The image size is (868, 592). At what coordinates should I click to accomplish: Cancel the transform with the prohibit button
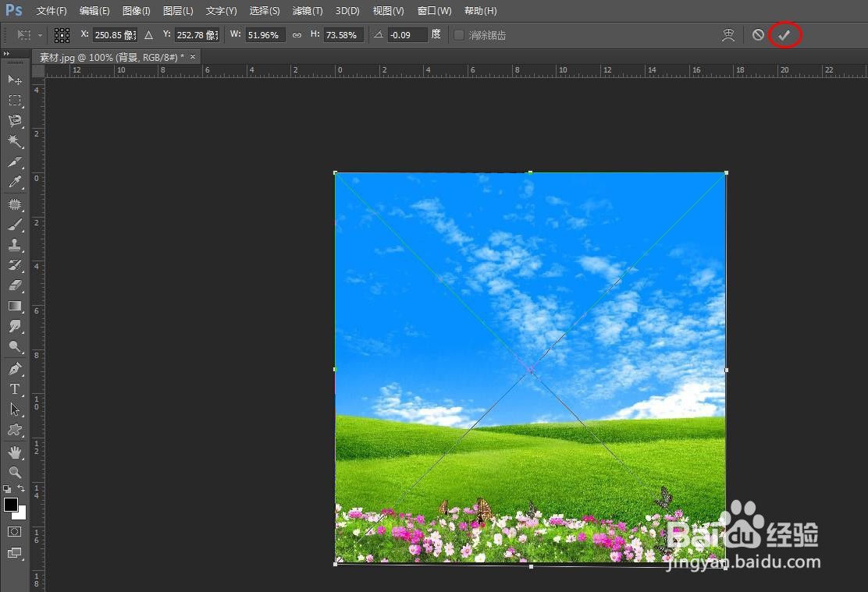[x=758, y=34]
